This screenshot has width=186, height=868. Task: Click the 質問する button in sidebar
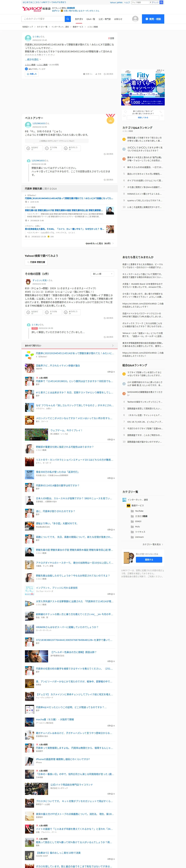point(149,560)
